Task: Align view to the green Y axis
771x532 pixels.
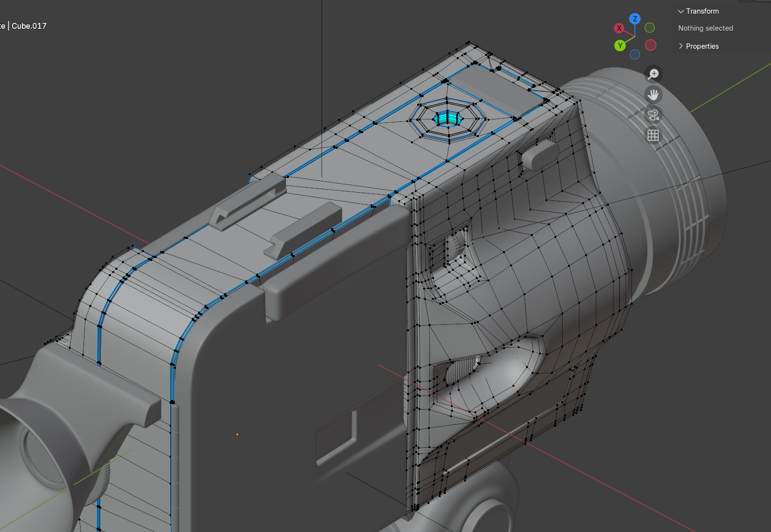Action: coord(620,46)
